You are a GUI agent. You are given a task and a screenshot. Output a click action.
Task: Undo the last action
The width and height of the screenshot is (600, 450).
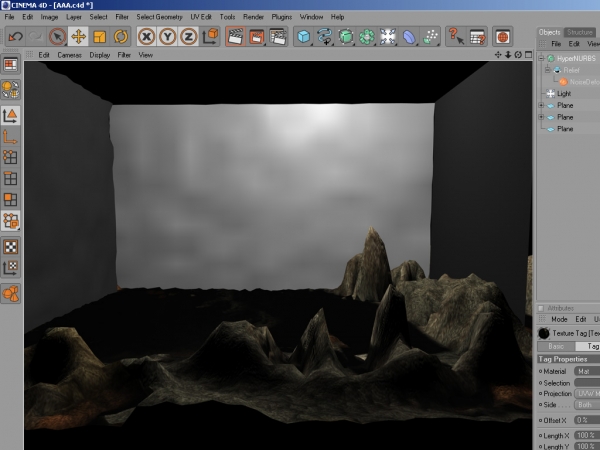tap(16, 37)
